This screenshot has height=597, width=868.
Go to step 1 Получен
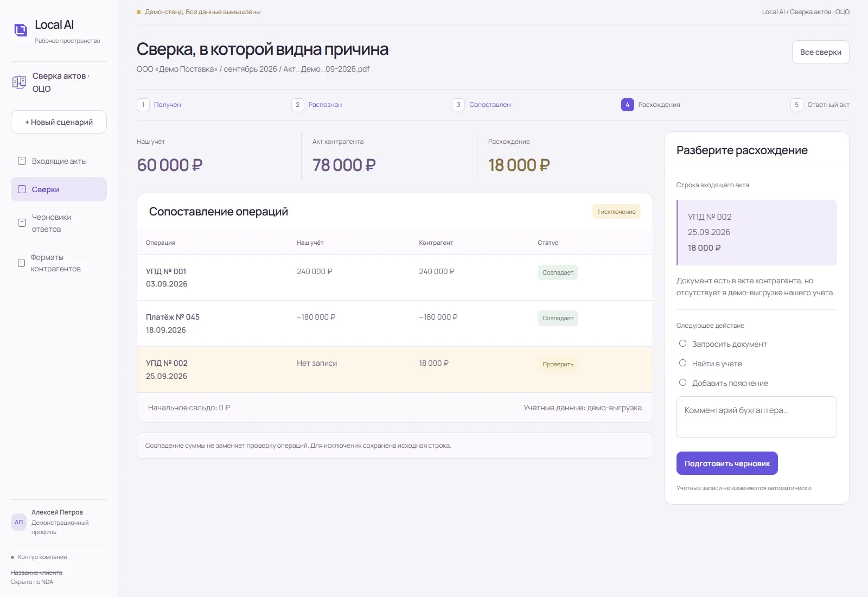point(159,105)
